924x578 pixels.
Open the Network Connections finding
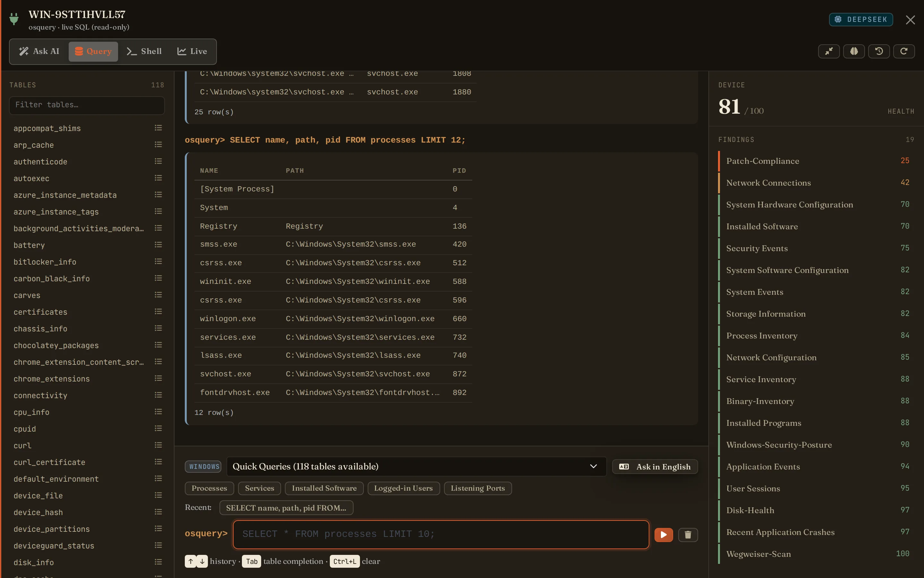coord(816,183)
